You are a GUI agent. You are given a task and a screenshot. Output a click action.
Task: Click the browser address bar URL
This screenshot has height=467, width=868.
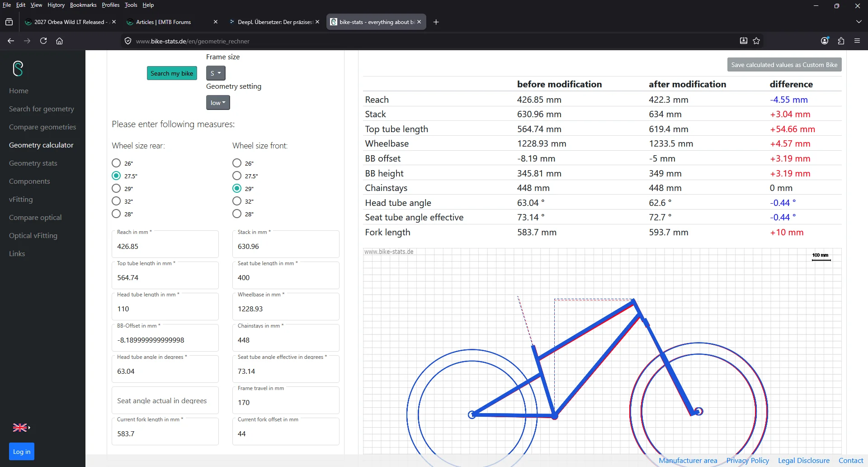193,41
